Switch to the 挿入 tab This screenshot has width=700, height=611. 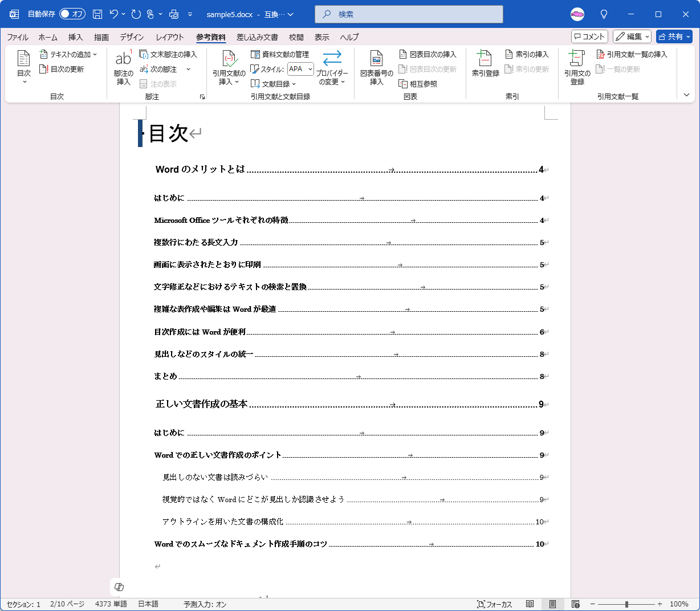75,37
